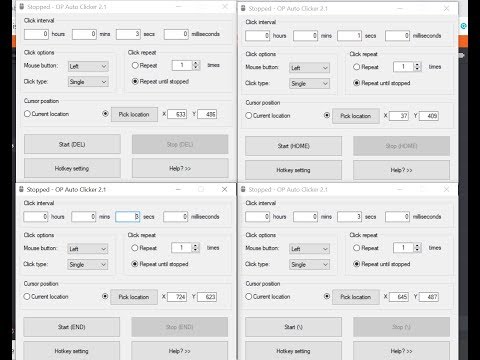Click the repeat times spinner in the Start (DEL) window
Viewport: 480px width, 360px height.
click(196, 65)
